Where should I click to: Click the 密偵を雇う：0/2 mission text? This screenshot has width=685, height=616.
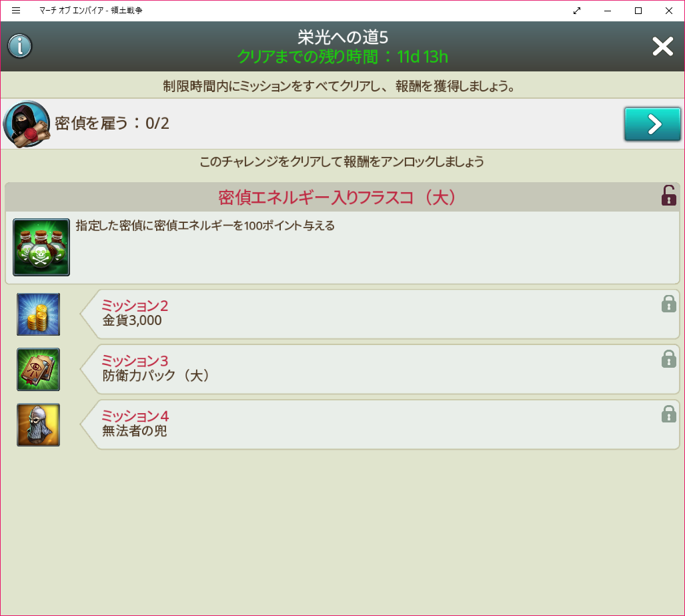tap(112, 123)
